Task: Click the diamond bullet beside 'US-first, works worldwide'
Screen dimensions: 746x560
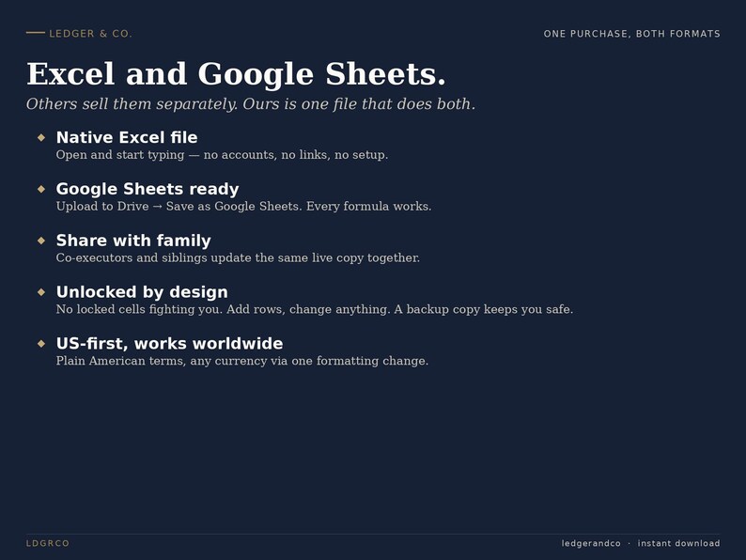Action: [41, 343]
